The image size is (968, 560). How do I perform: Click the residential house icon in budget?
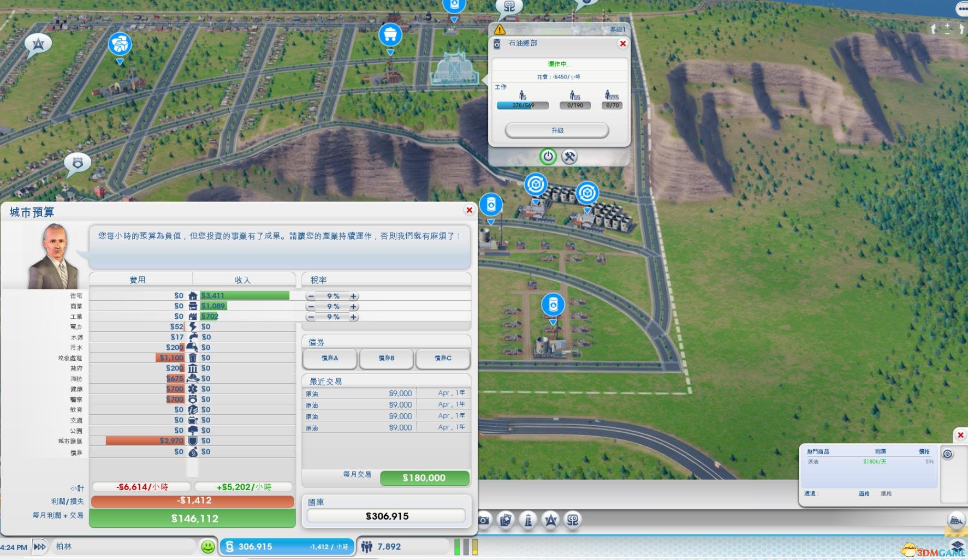click(x=193, y=296)
